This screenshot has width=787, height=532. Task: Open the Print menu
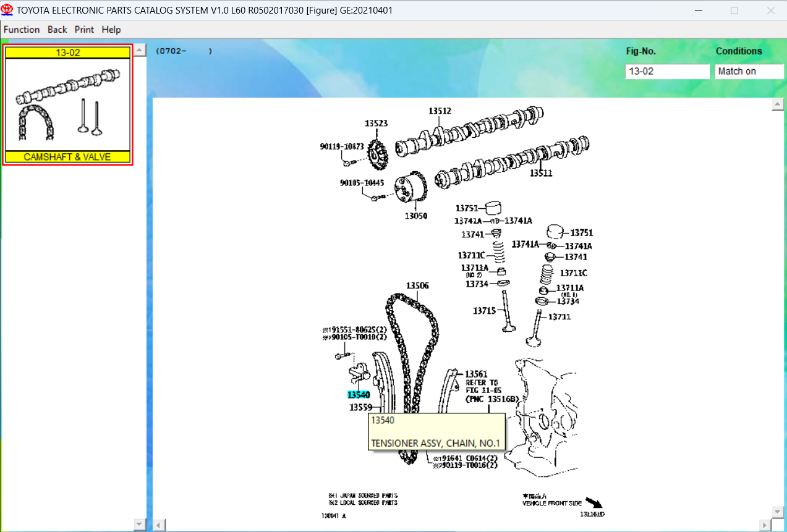point(85,30)
